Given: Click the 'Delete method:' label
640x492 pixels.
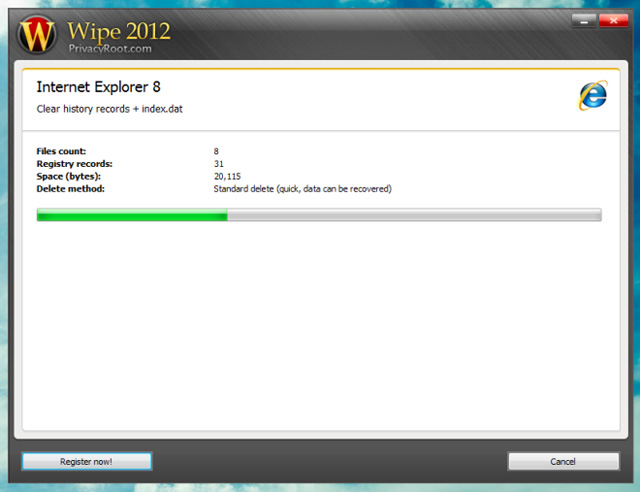Looking at the screenshot, I should point(71,189).
